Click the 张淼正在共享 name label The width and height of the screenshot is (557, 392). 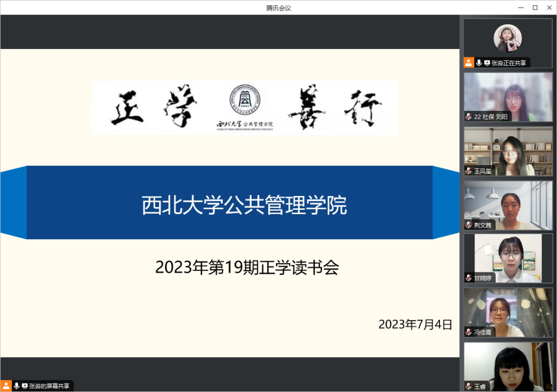click(509, 63)
